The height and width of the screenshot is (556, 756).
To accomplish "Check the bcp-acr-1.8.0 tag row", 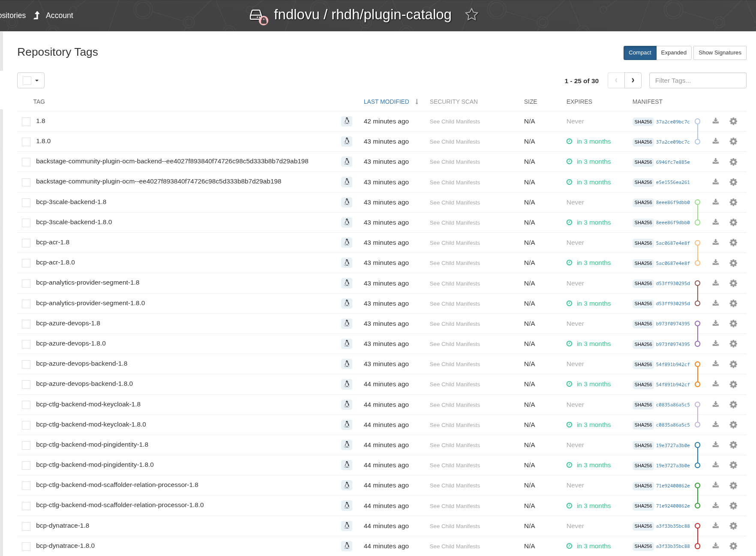I will coord(26,263).
